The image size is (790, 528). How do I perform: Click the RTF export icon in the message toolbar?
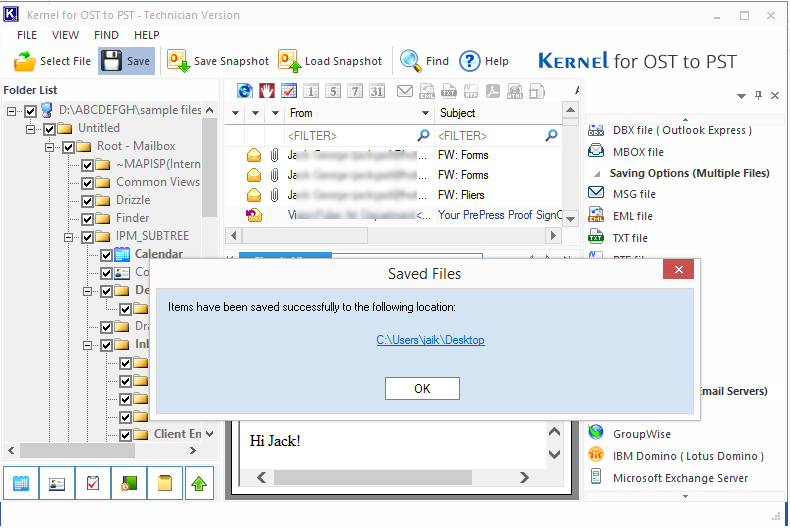click(471, 91)
